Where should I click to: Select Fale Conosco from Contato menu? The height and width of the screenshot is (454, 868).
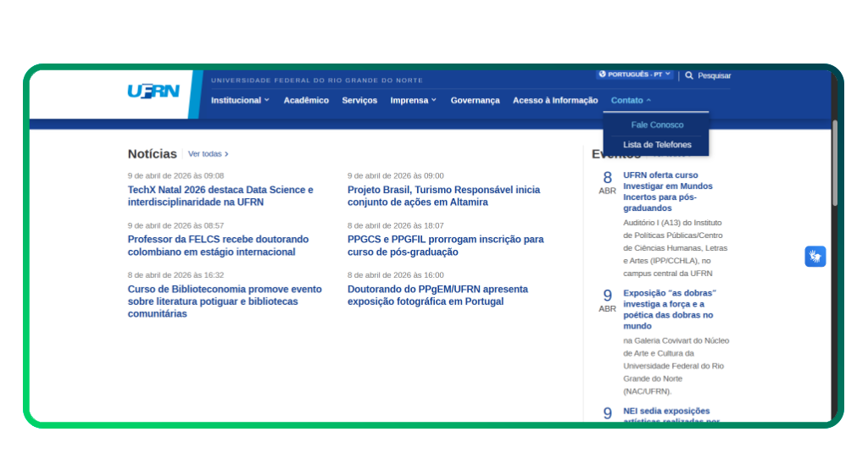[657, 125]
